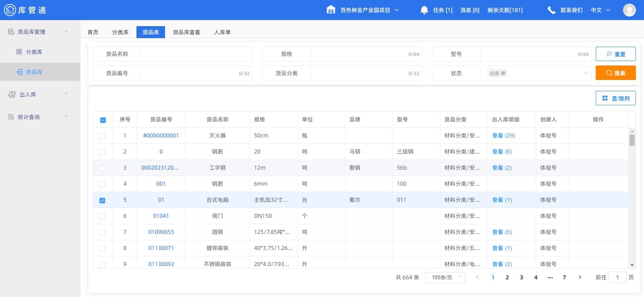Image resolution: width=644 pixels, height=297 pixels.
Task: Switch to the 货品库查看 tab
Action: pyautogui.click(x=186, y=32)
